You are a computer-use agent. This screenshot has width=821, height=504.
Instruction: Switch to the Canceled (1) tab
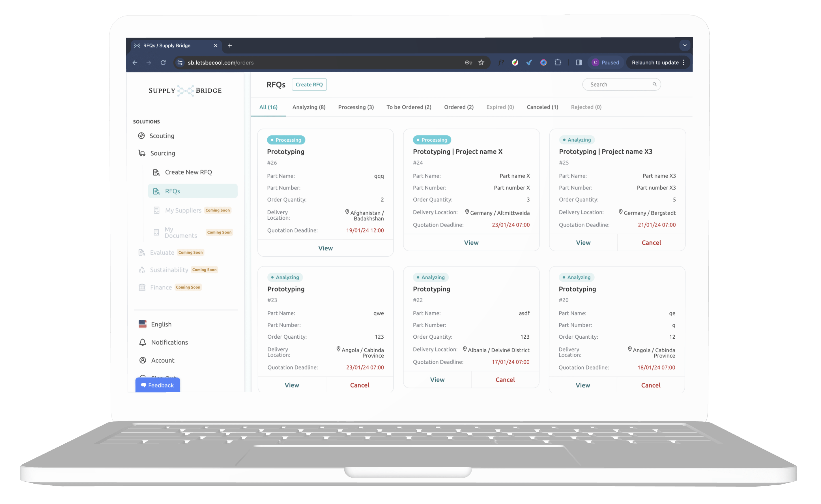542,107
